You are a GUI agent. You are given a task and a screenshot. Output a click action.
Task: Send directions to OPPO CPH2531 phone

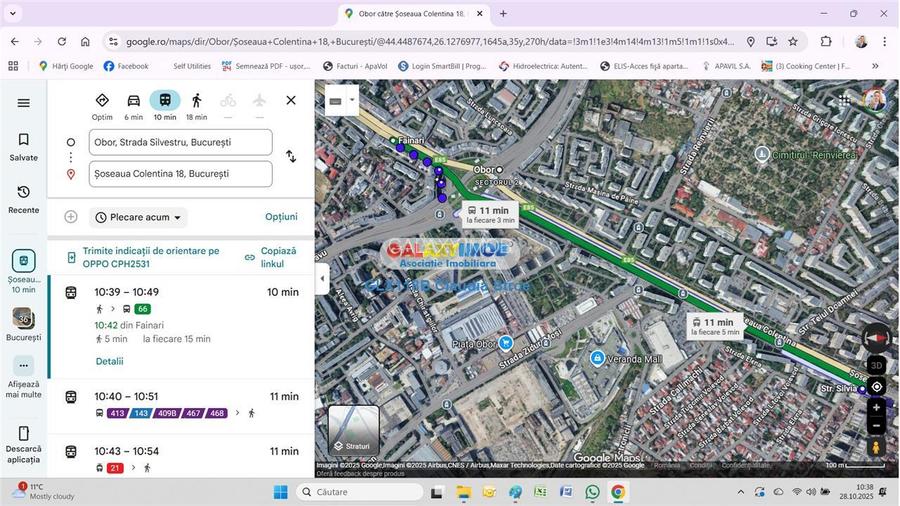tap(145, 258)
